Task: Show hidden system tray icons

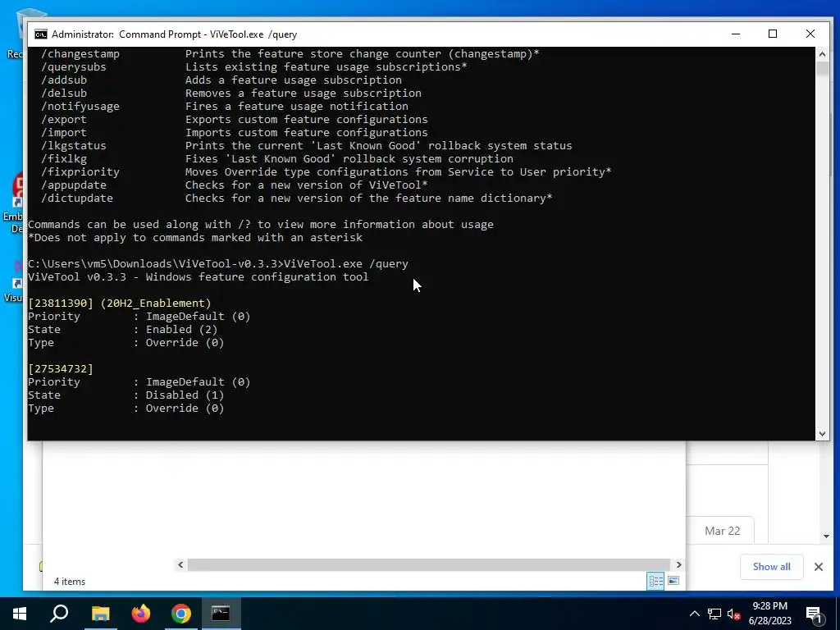Action: [694, 614]
